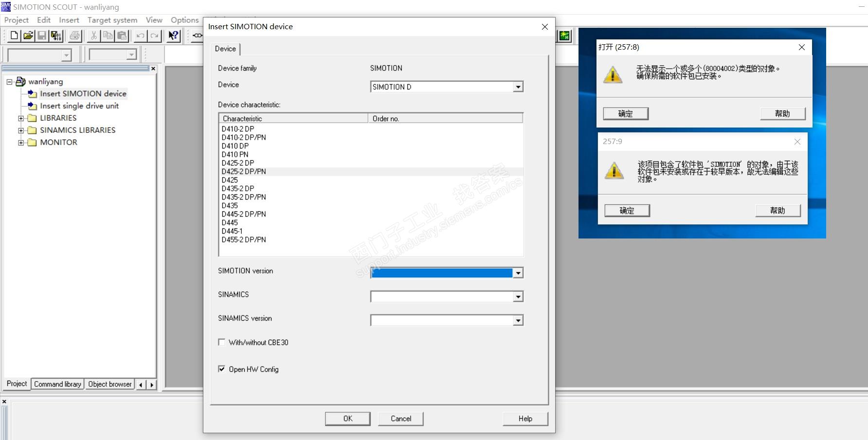Open the first empty toolbar combo box
Screen dimensions: 868x440
[67, 55]
